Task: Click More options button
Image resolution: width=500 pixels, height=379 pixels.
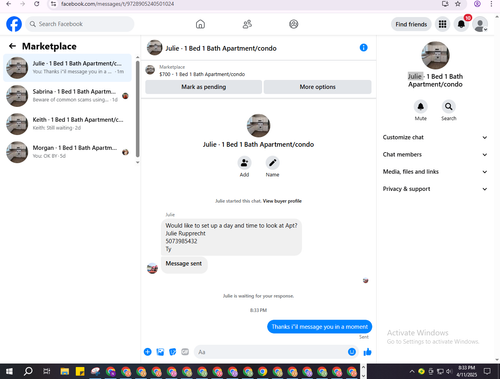Action: click(317, 87)
